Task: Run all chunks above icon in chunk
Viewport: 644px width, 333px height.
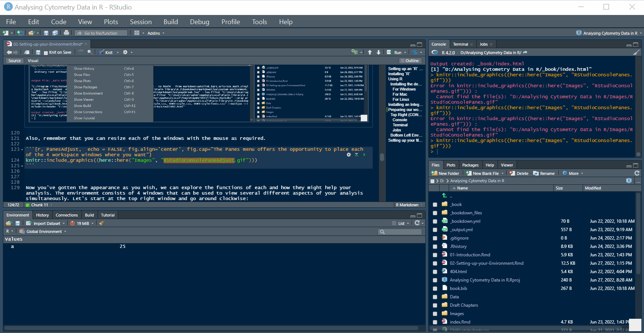Action: pos(356,155)
